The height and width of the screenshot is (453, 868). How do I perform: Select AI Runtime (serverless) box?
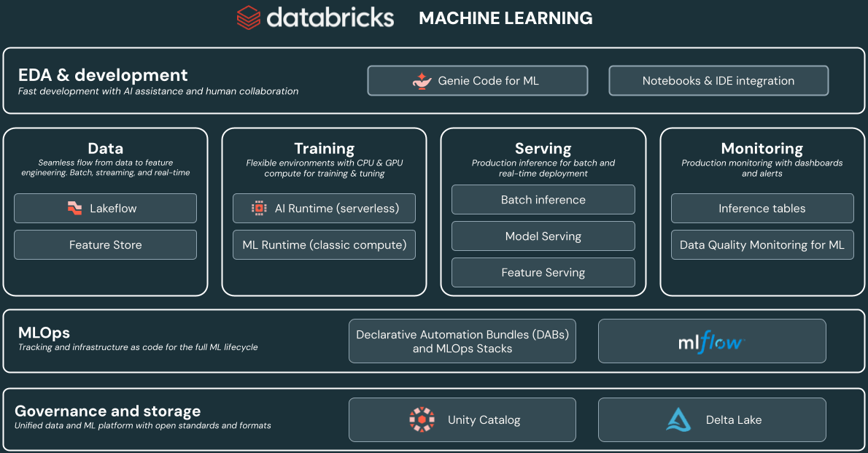(x=324, y=208)
